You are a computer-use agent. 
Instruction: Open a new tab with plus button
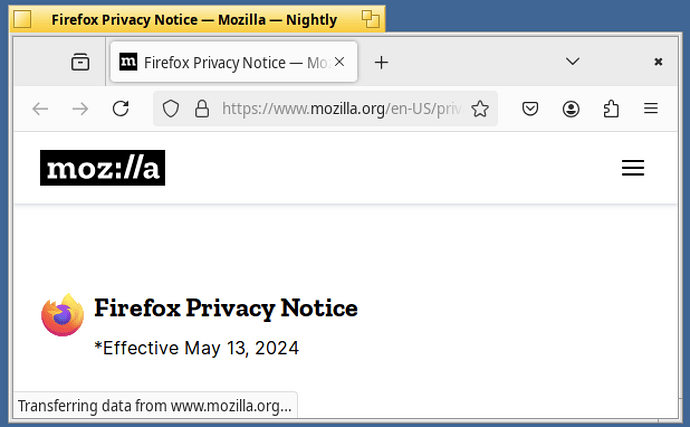[382, 62]
